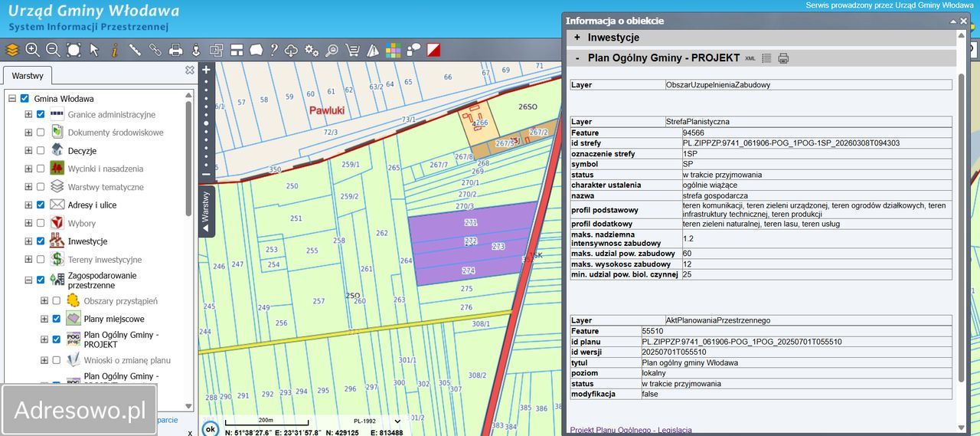Screen dimensions: 980x436
Task: Open Projekt Planu Ogólnego - Legislacja link
Action: 631,431
